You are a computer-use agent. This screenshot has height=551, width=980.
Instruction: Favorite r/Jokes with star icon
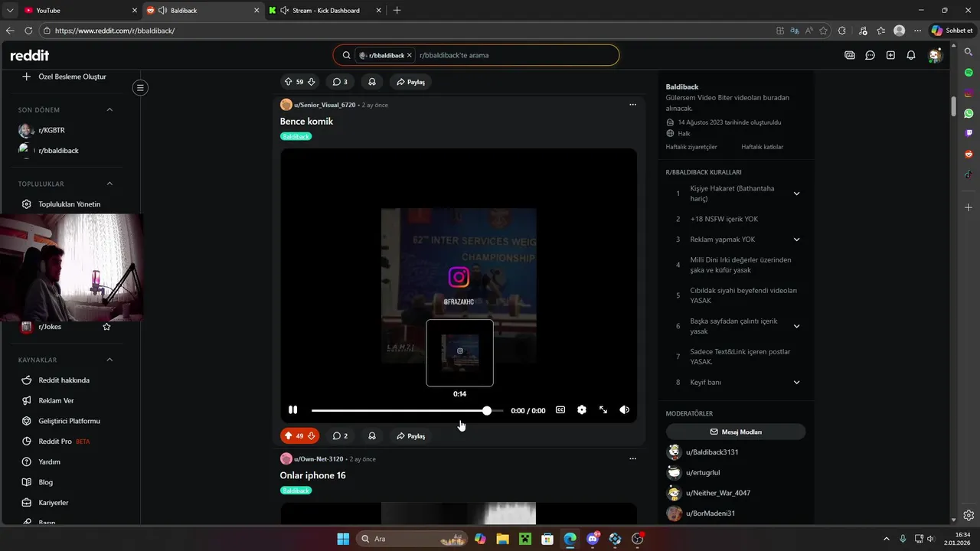(x=106, y=327)
